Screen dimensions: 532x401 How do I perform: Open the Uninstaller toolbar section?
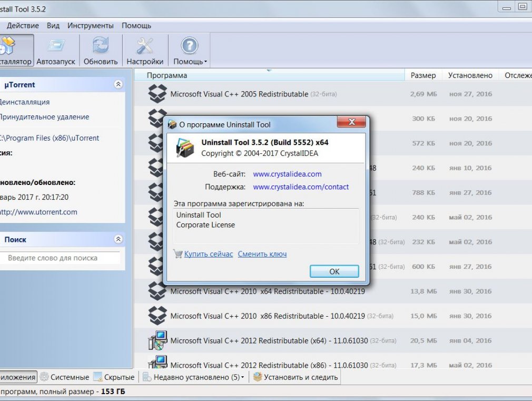click(x=16, y=50)
